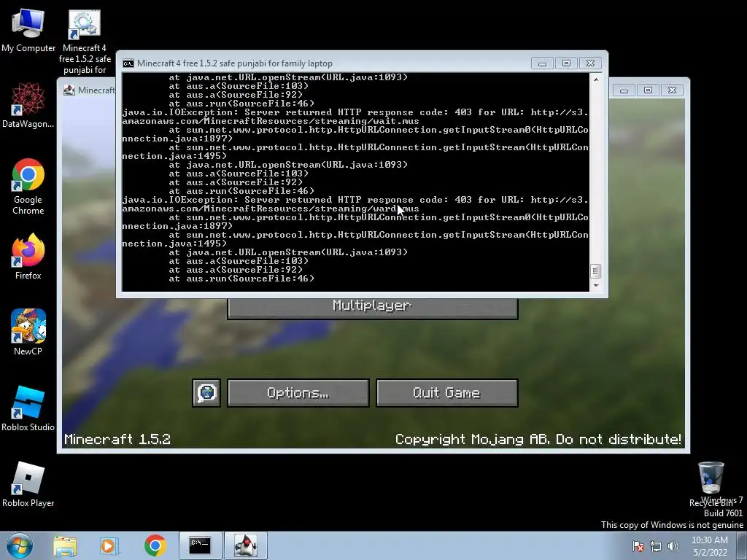Close the console window
747x560 pixels.
[590, 63]
